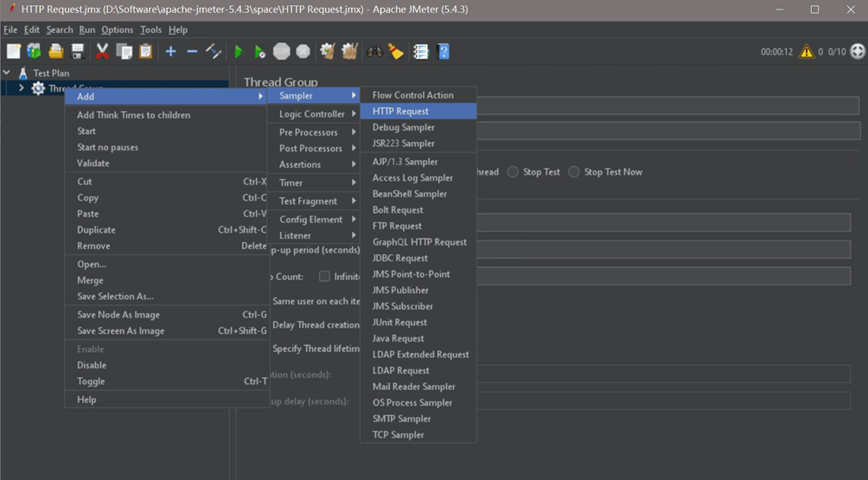Choose Flow Control Action sampler
The width and height of the screenshot is (868, 480).
(x=418, y=95)
